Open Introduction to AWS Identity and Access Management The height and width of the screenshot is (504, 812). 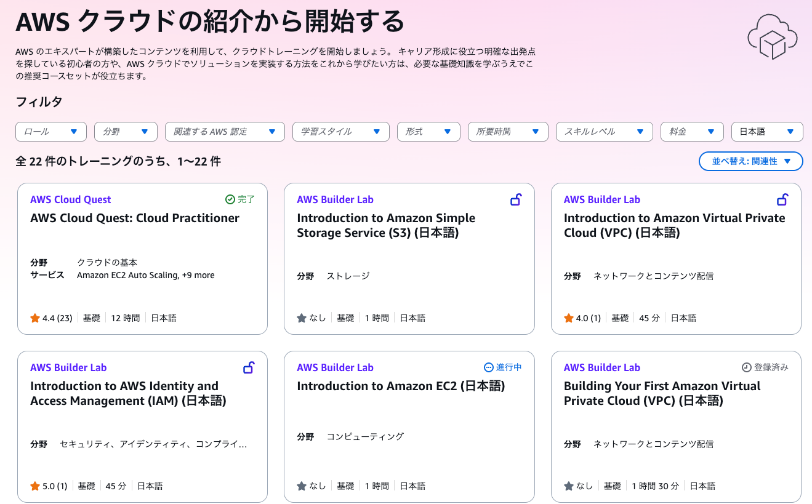point(129,393)
